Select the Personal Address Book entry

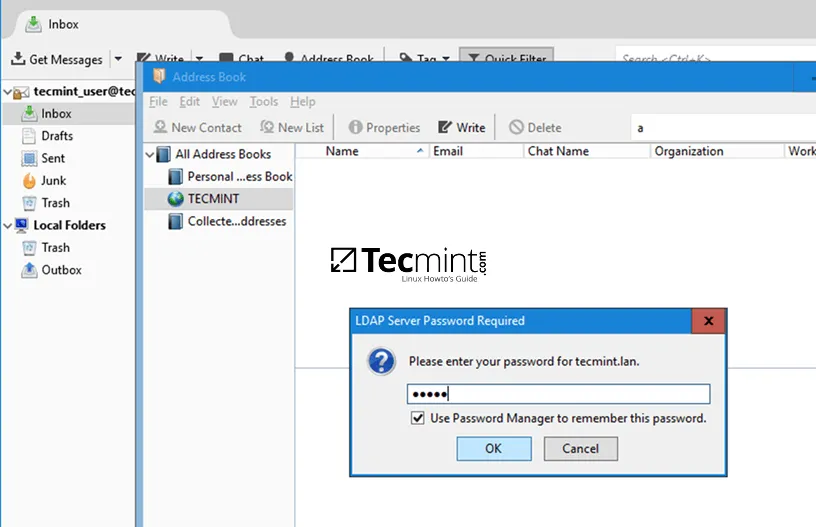click(240, 176)
